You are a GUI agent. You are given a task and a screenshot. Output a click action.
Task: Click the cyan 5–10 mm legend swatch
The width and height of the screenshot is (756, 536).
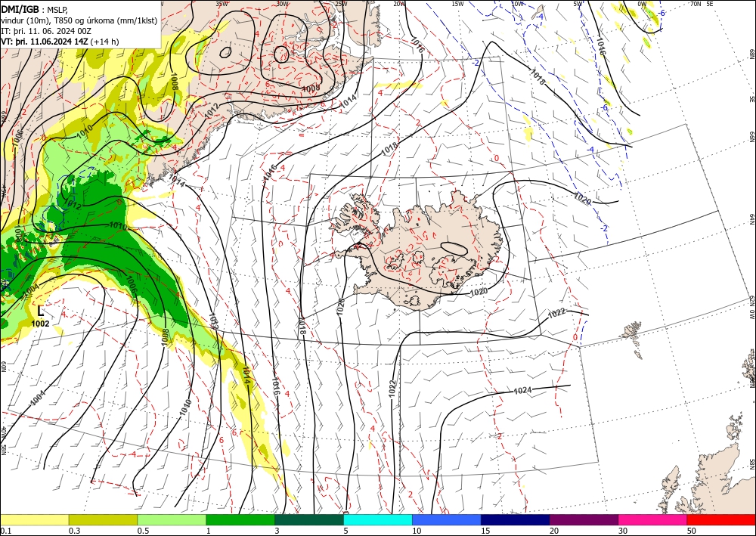coord(378,519)
